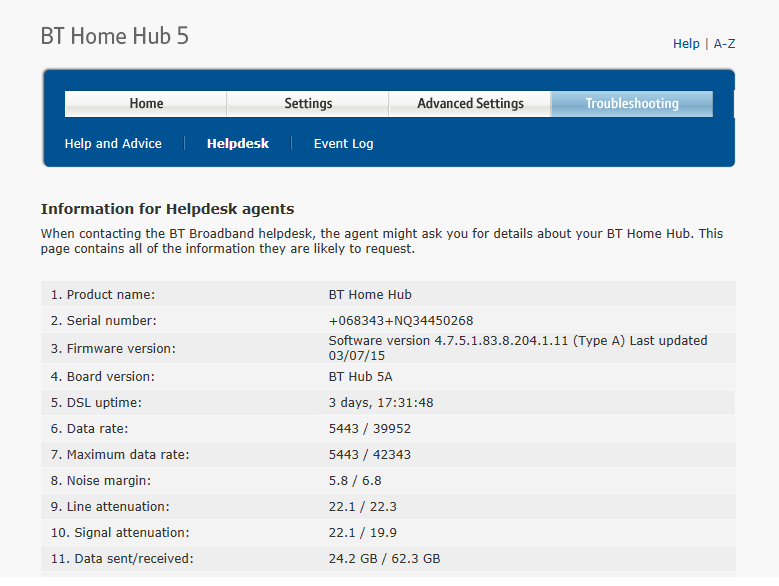This screenshot has height=586, width=779.
Task: Select serial number +068343+NQ34450268
Action: point(401,321)
